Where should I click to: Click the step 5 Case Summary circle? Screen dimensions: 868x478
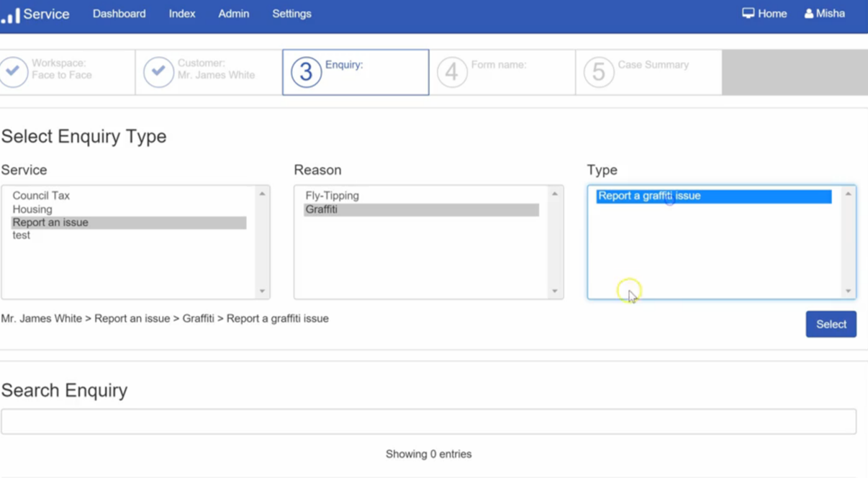(x=599, y=72)
